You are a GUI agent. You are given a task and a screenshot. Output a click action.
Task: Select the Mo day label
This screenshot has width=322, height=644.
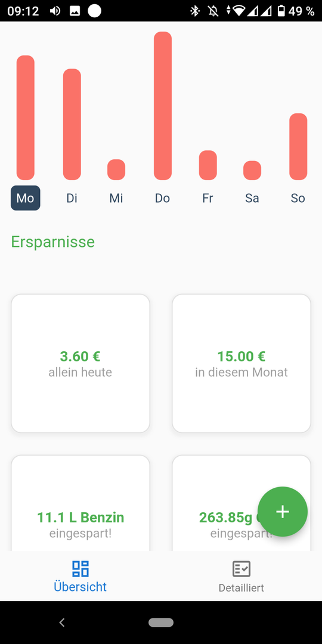click(26, 198)
